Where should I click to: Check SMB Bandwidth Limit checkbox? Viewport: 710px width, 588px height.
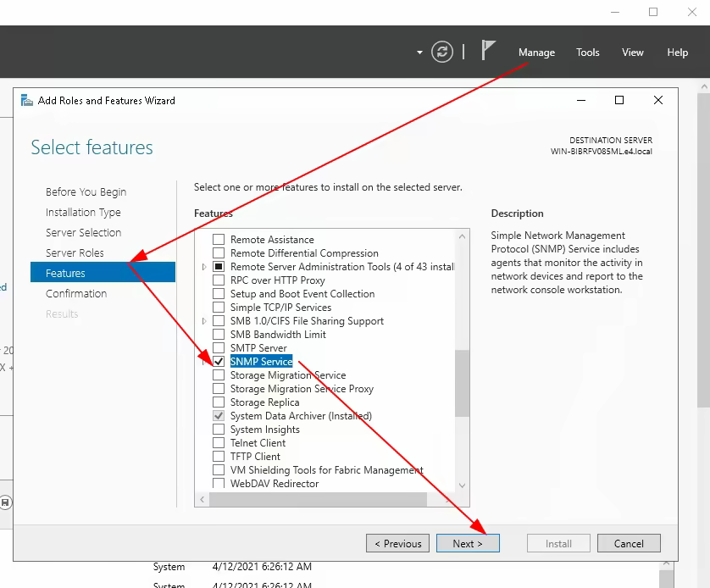(219, 334)
